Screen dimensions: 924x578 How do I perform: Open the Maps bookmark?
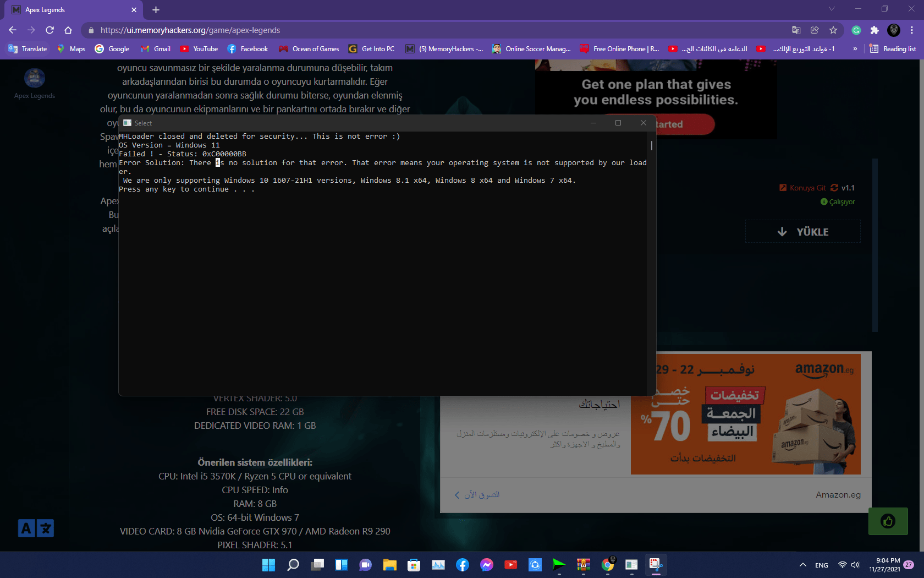point(71,49)
